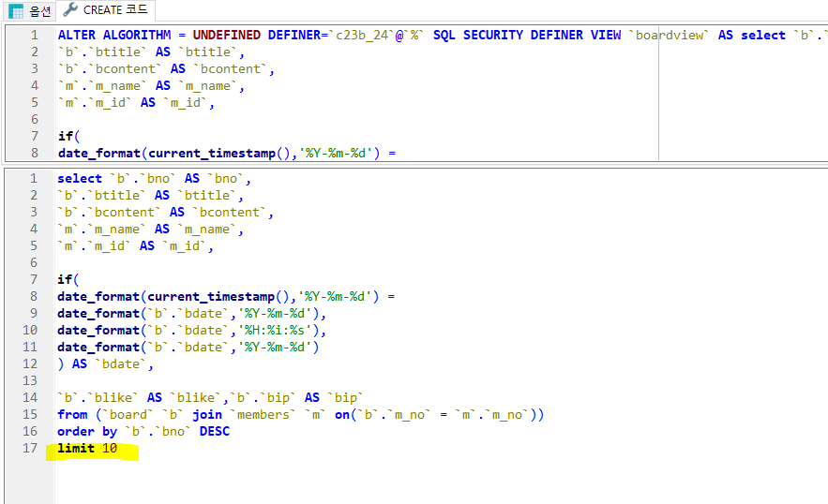828x504 pixels.
Task: Click `m`.`m_name` line in upper editor
Action: [151, 85]
